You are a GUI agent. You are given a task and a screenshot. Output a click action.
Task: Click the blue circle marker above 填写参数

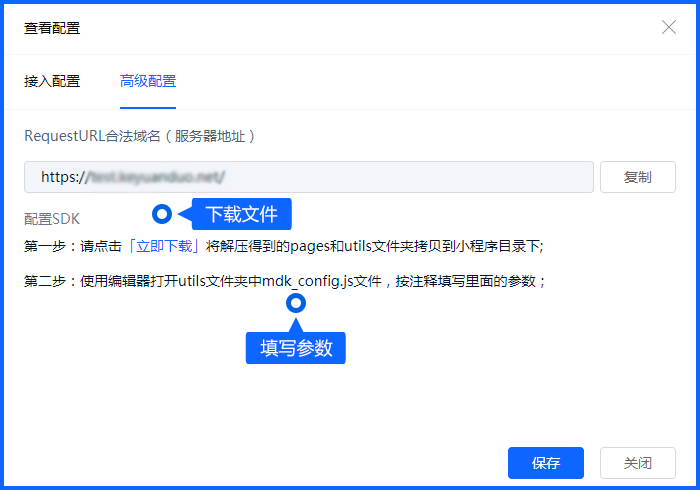295,303
